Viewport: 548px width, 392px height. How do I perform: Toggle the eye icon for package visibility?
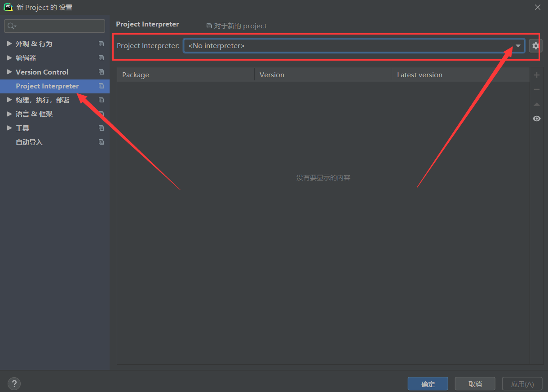click(x=536, y=119)
